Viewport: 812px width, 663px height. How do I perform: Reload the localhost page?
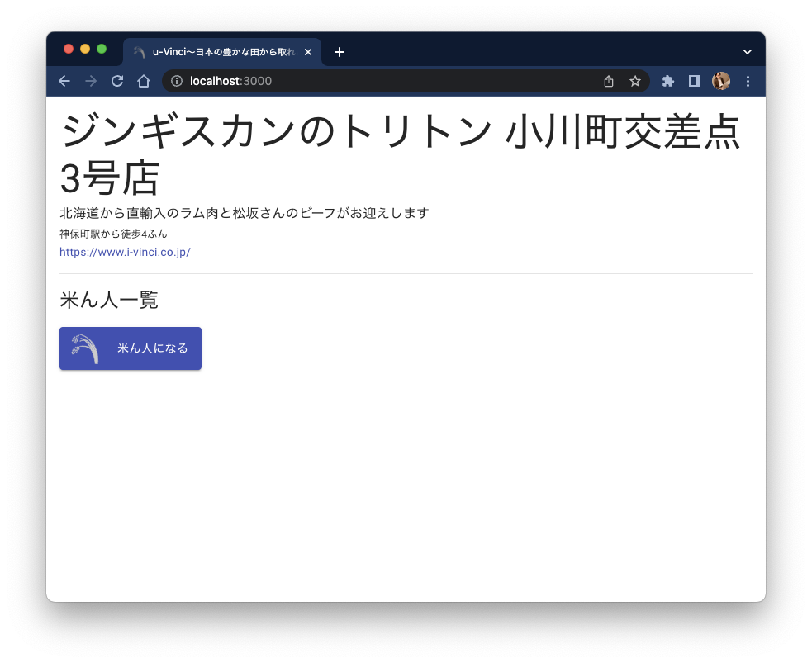coord(117,81)
